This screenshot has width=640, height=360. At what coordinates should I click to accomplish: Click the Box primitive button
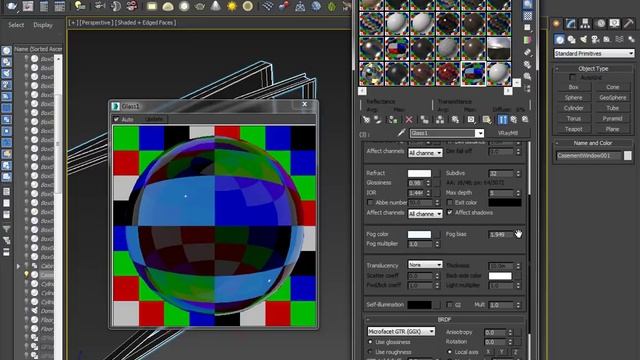573,87
